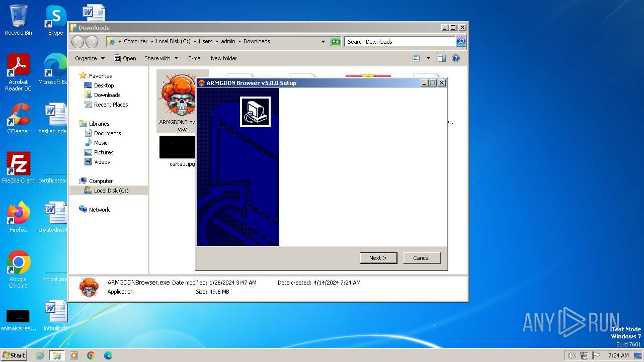644x362 pixels.
Task: Open Organize dropdown menu in Explorer
Action: click(90, 58)
